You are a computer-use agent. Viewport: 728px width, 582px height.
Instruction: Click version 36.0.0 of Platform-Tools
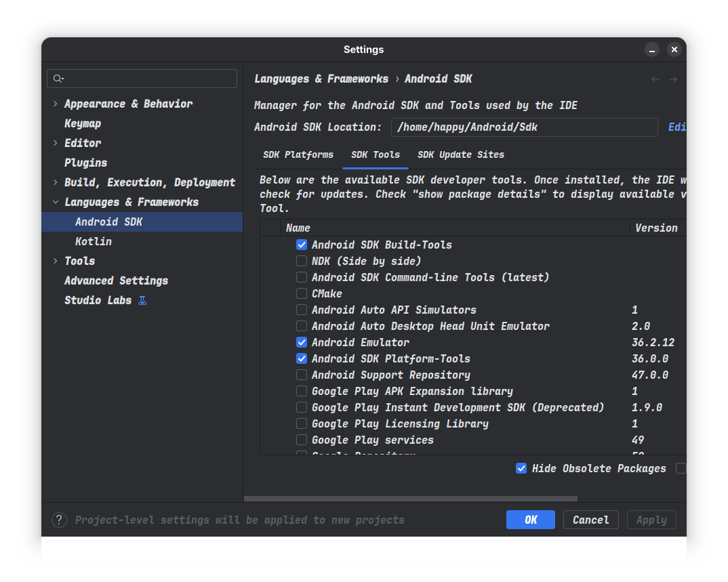coord(650,359)
